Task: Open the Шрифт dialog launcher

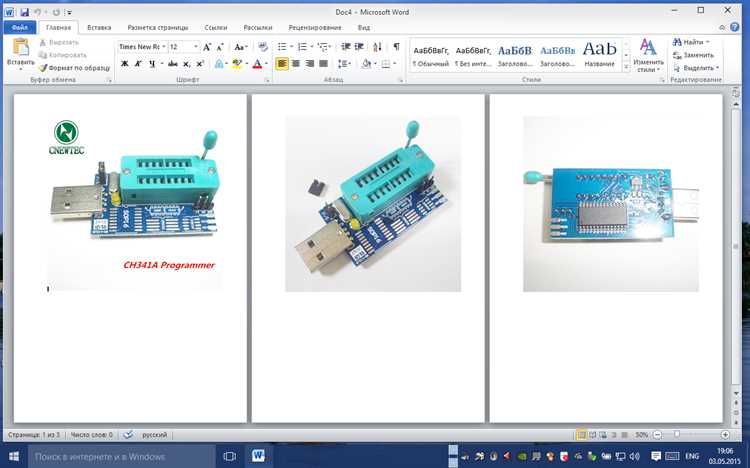Action: tap(267, 80)
